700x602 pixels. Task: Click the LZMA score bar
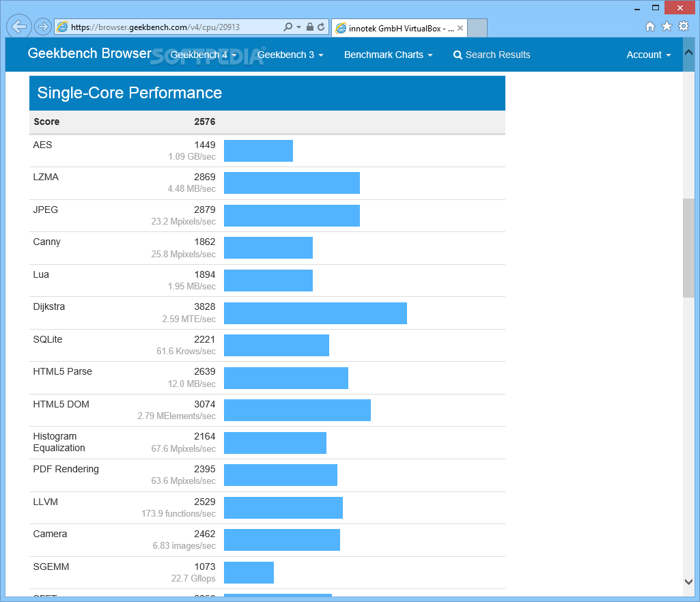coord(292,183)
